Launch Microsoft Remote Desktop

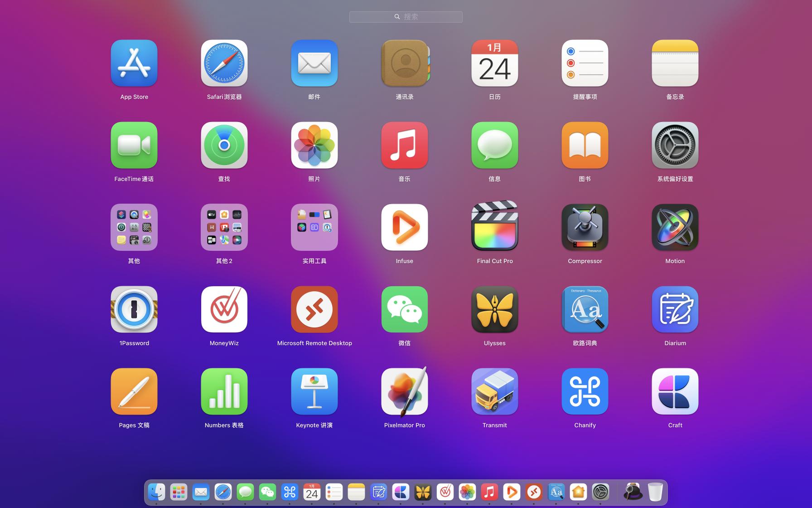[314, 309]
